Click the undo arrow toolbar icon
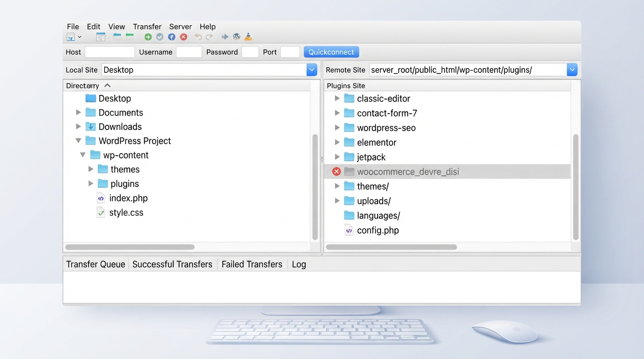 [198, 37]
